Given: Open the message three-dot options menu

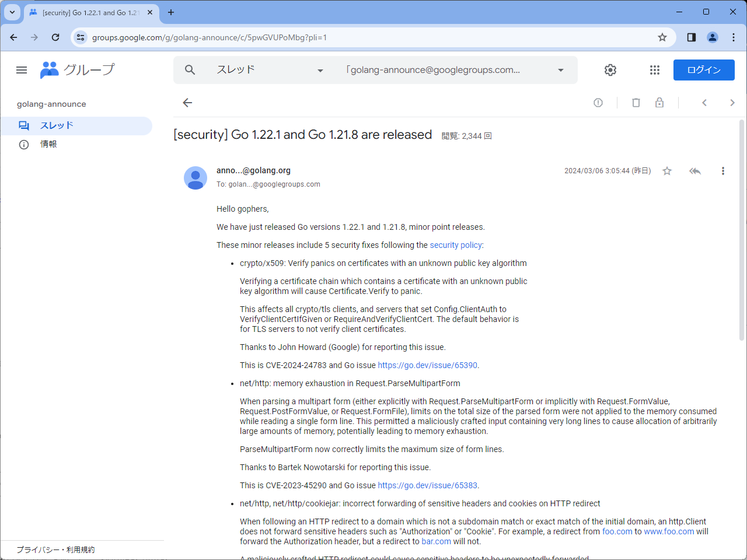Looking at the screenshot, I should [x=723, y=170].
